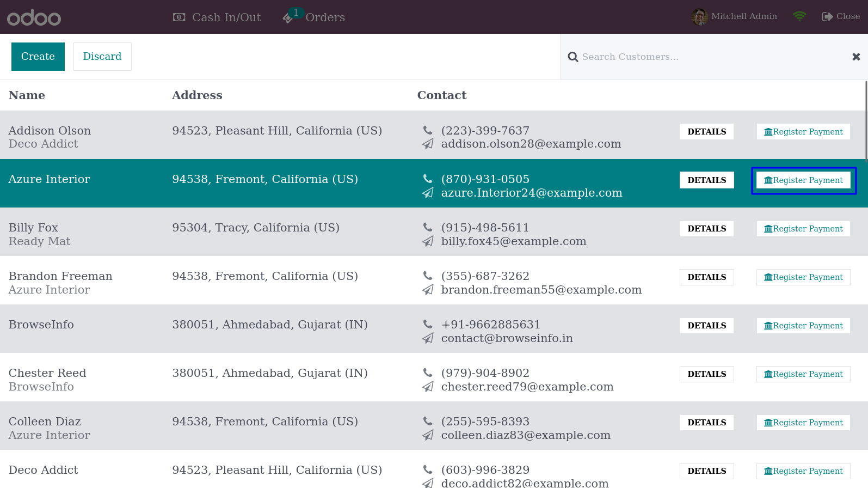Screen dimensions: 868x488
Task: Click the Name column header
Action: click(27, 95)
